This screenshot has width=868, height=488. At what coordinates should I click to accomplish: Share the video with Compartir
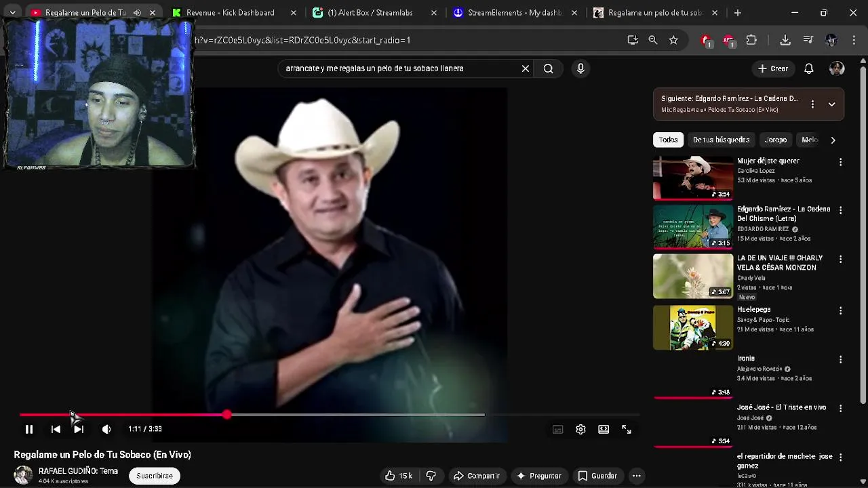[x=477, y=476]
